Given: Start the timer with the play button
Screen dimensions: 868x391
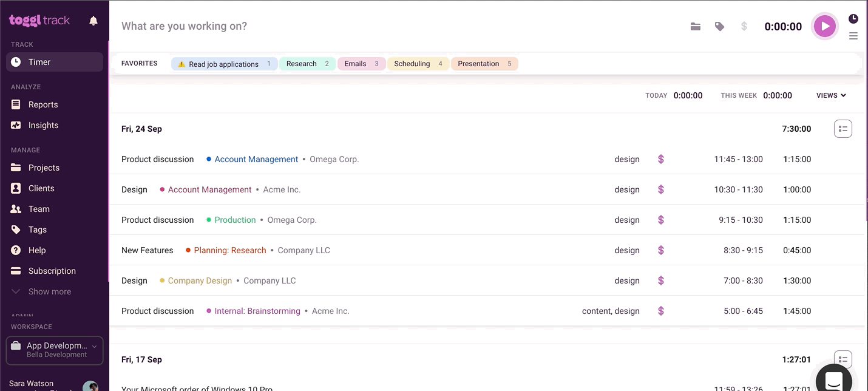Looking at the screenshot, I should pos(824,26).
